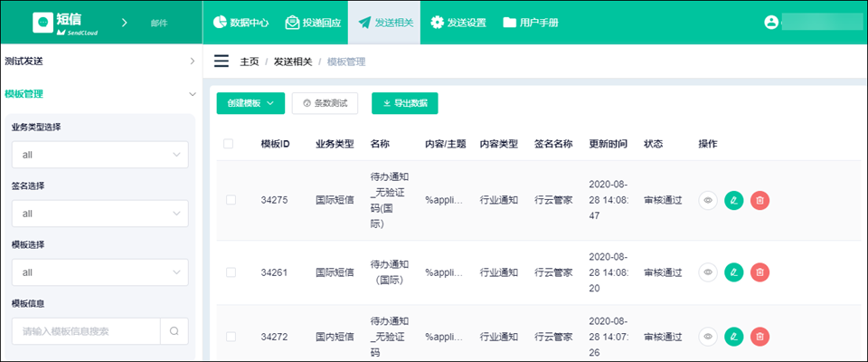The width and height of the screenshot is (868, 362).
Task: Check the checkbox for template 34261
Action: [x=231, y=271]
